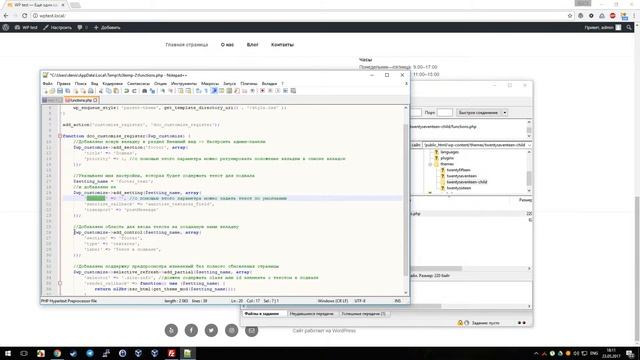Zoom in with the Notepad++ toolbar icon
640x360 pixels.
click(163, 91)
